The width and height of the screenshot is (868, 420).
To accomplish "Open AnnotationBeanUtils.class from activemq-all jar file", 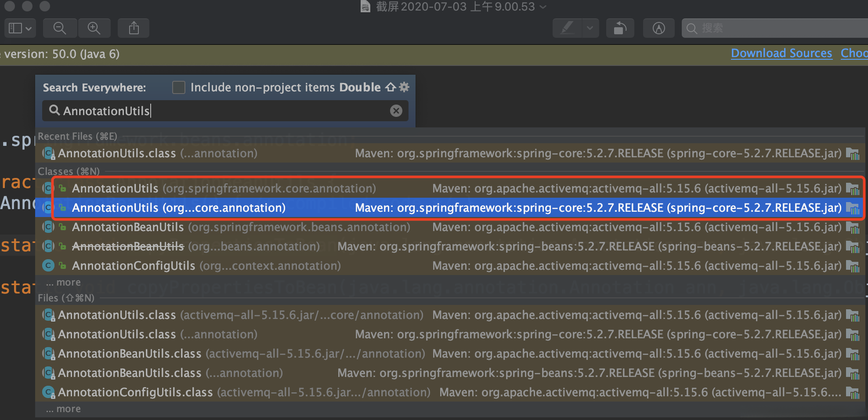I will click(450, 354).
